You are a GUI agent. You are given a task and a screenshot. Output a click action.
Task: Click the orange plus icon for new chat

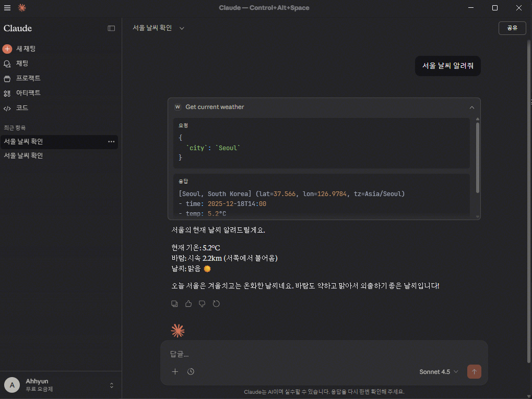pyautogui.click(x=7, y=49)
